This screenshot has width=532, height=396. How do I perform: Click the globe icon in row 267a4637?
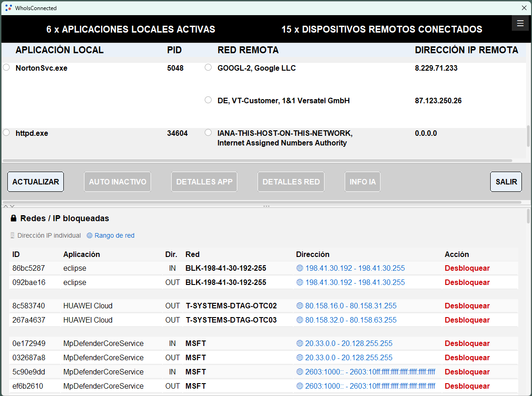pyautogui.click(x=300, y=320)
